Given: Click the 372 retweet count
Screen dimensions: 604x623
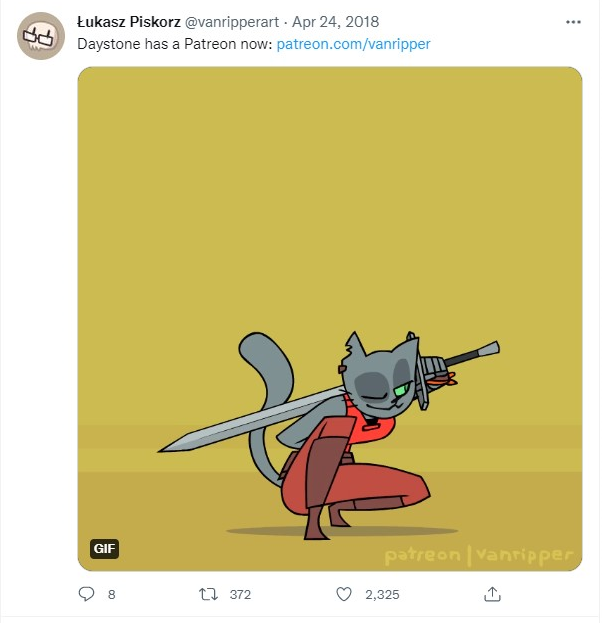Looking at the screenshot, I should click(240, 594).
